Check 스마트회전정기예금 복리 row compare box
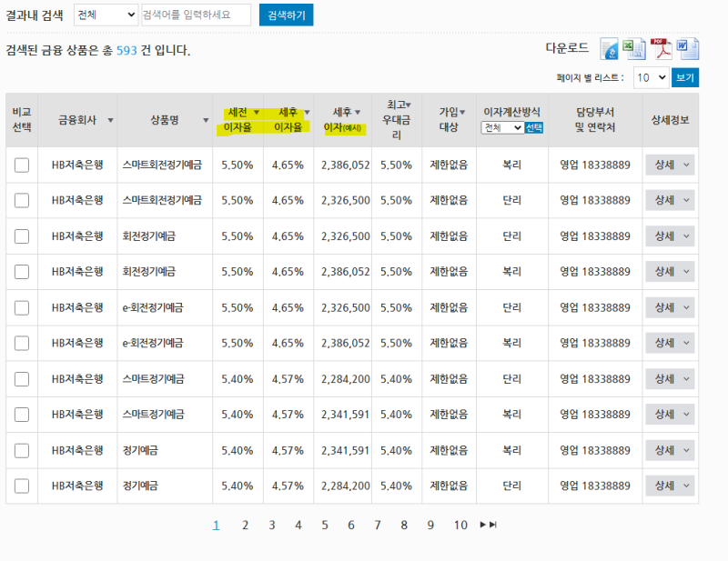728x561 pixels. pos(22,165)
